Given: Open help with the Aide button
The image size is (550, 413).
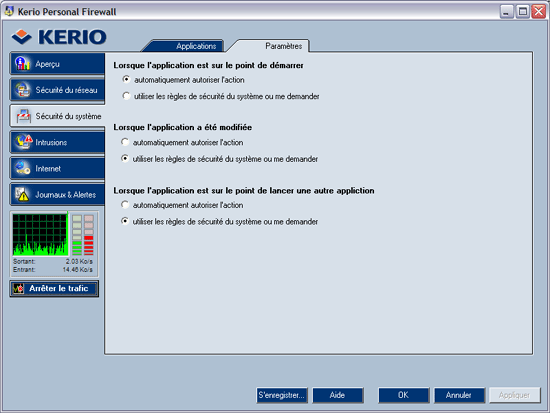Looking at the screenshot, I should [337, 395].
